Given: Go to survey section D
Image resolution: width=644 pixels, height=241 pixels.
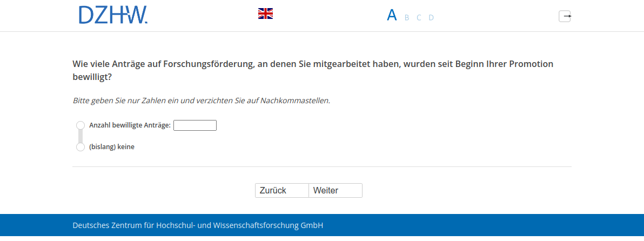Looking at the screenshot, I should pyautogui.click(x=431, y=17).
